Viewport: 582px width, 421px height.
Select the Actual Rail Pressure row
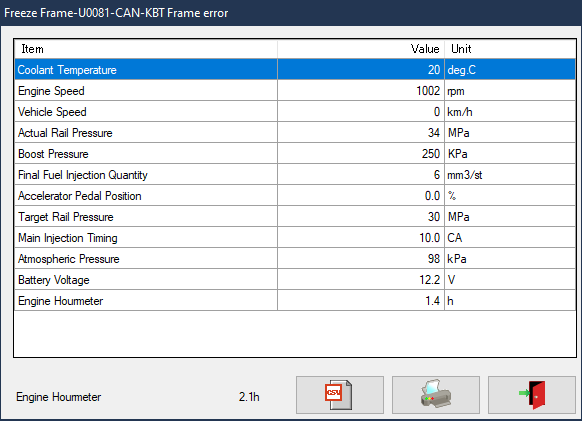(295, 133)
